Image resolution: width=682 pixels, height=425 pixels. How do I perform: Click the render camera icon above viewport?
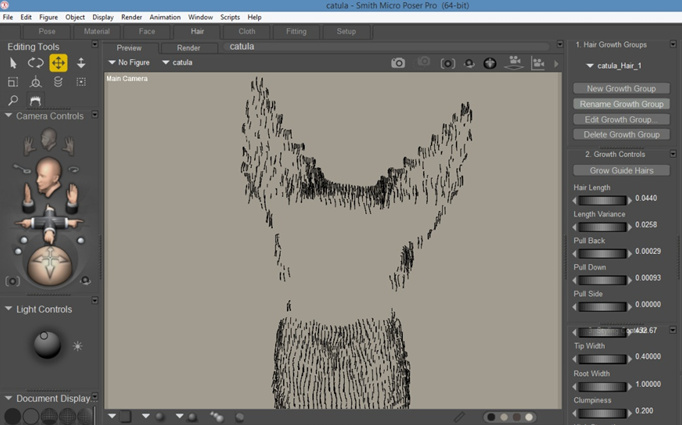[x=398, y=63]
